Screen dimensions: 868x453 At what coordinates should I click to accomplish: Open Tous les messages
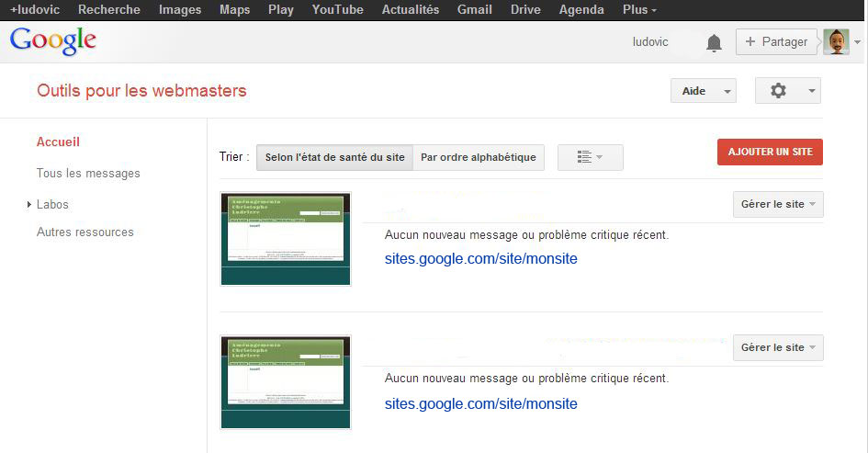pos(88,174)
